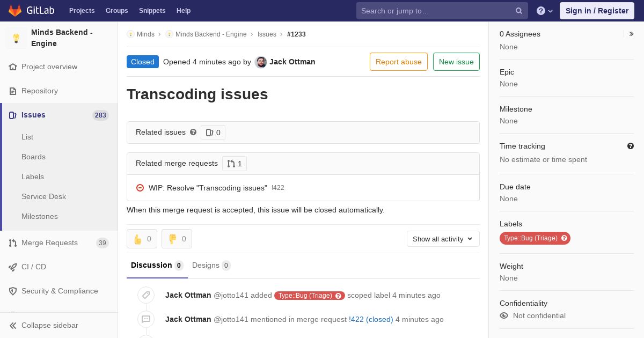
Task: Click the closed merge request status icon
Action: tap(140, 188)
